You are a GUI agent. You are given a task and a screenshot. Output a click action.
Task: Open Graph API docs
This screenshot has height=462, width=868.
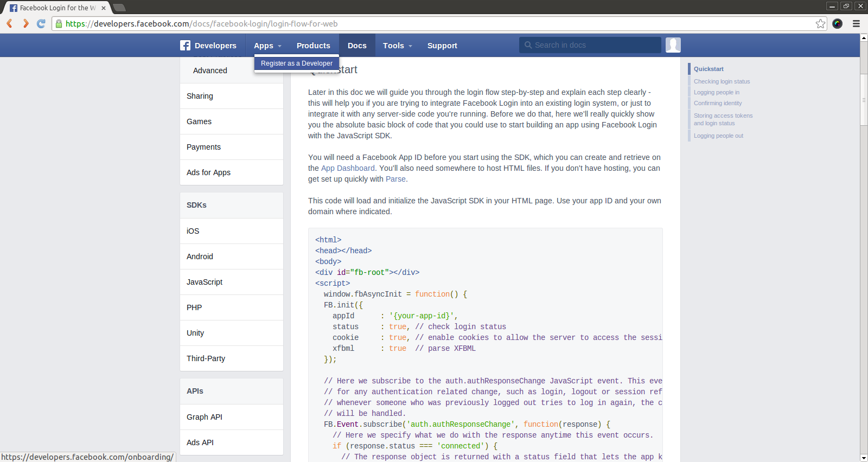[x=232, y=417]
